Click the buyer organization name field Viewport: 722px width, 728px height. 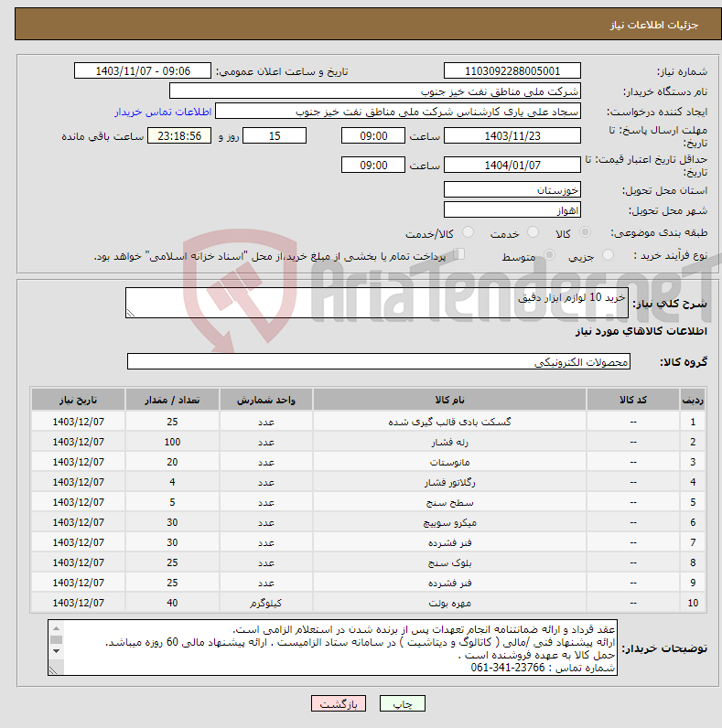pyautogui.click(x=375, y=91)
